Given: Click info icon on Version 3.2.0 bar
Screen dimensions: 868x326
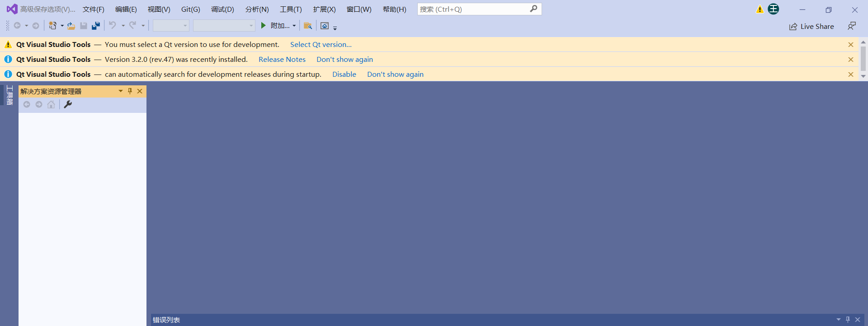Looking at the screenshot, I should coord(8,59).
